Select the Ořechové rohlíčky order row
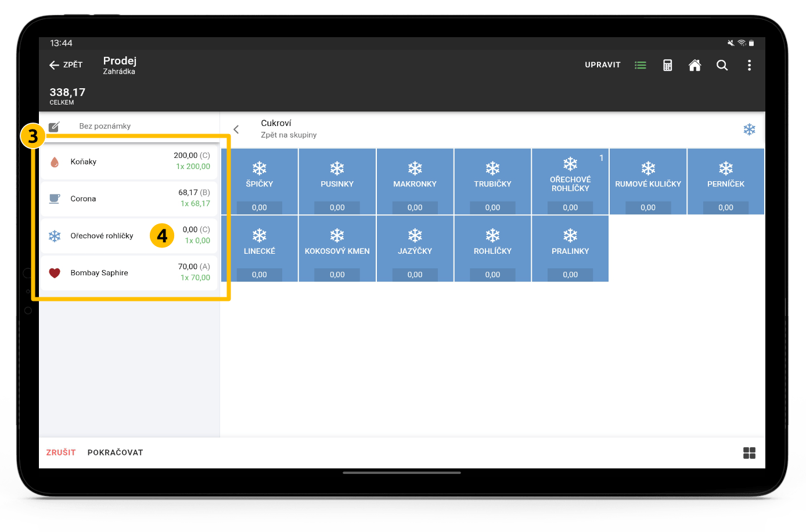806x532 pixels. tap(129, 236)
